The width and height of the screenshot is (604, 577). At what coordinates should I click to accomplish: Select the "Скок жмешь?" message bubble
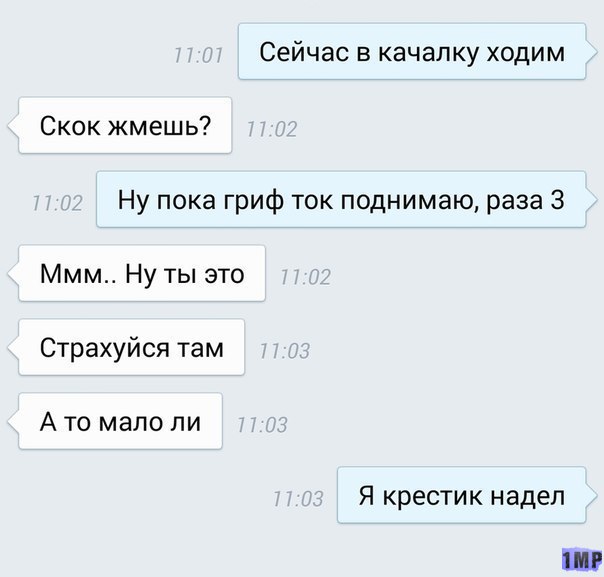point(125,126)
